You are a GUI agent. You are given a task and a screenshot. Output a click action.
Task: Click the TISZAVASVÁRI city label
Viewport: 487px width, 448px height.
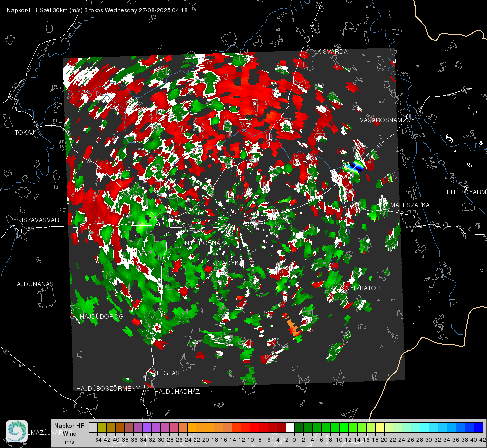pos(40,220)
